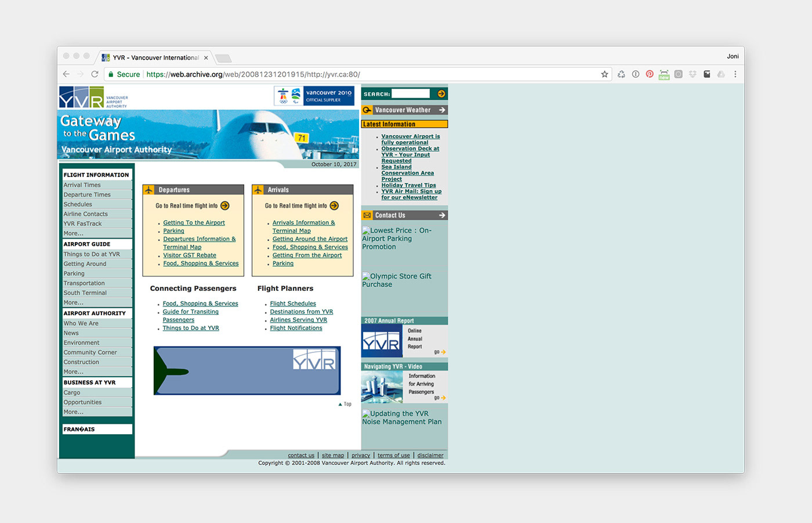Click the green secure lock icon
This screenshot has height=523, width=812.
111,74
